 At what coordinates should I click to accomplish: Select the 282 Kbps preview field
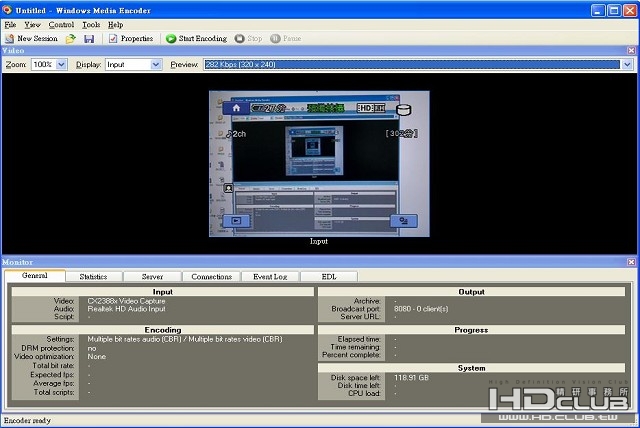412,64
